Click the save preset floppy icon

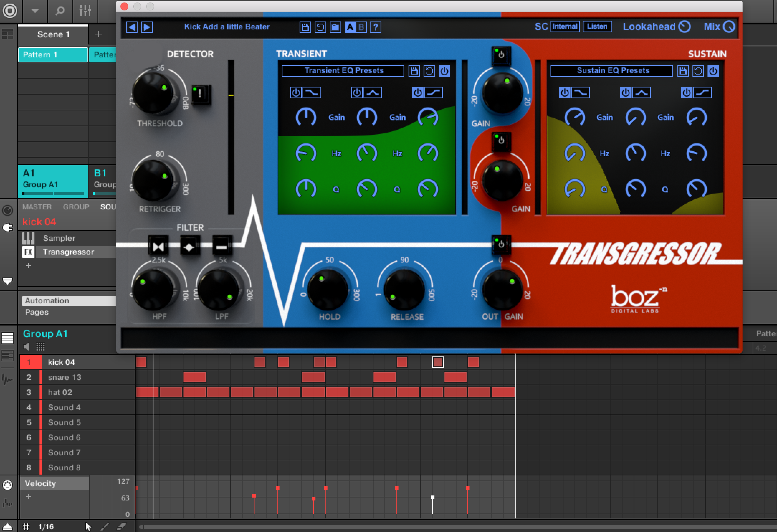click(x=305, y=27)
